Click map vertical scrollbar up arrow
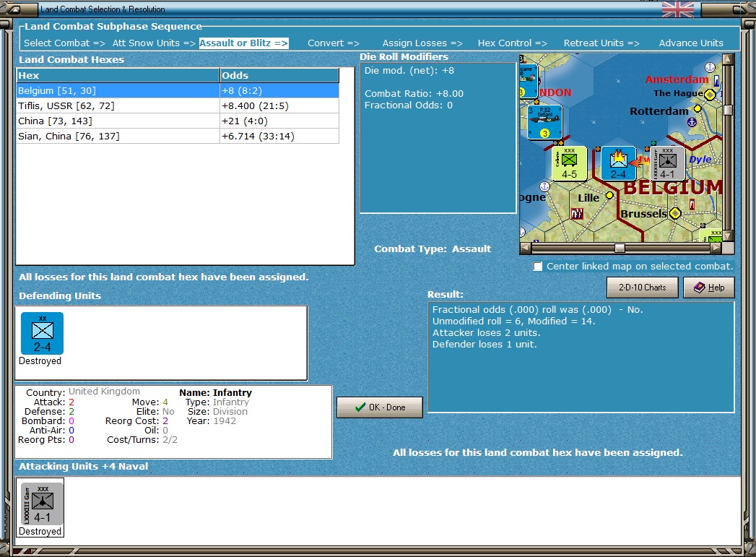Viewport: 756px width, 557px height. point(728,59)
